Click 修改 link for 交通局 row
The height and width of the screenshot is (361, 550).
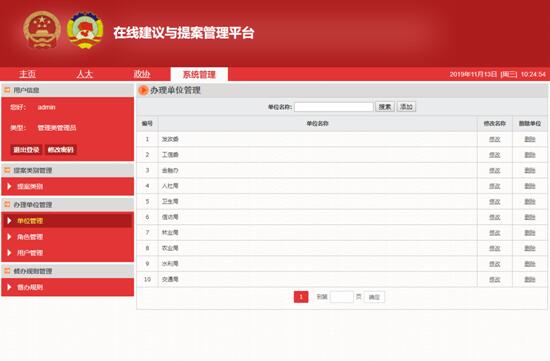[495, 280]
